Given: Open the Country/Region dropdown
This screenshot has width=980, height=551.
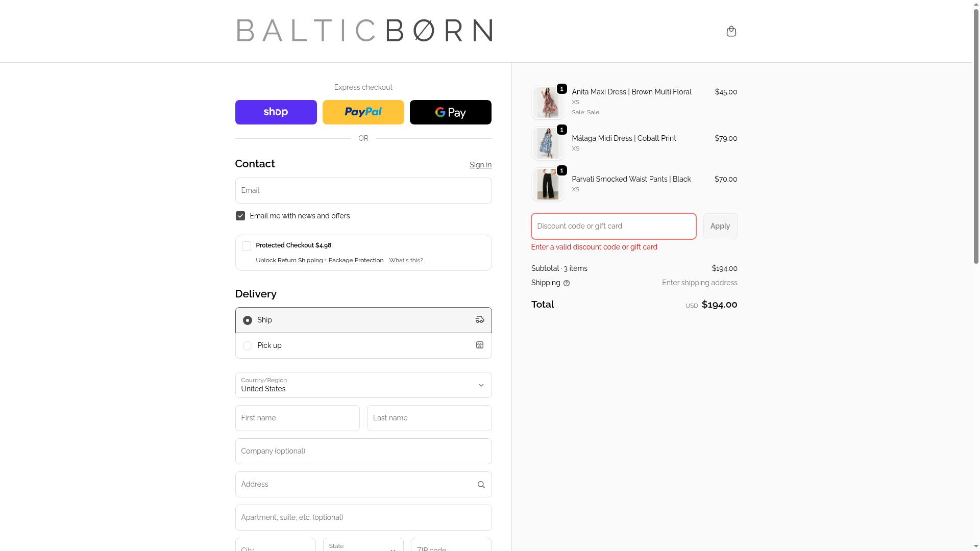Looking at the screenshot, I should (x=363, y=385).
